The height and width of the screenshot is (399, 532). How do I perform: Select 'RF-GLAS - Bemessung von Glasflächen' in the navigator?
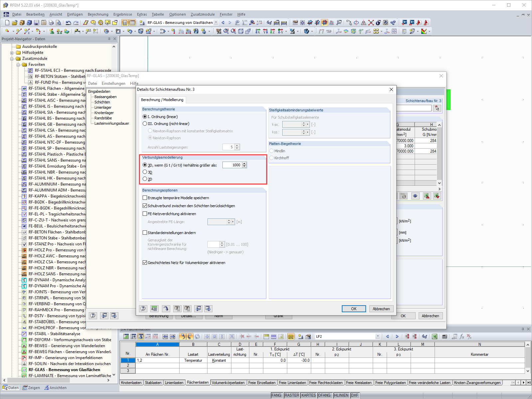64,370
